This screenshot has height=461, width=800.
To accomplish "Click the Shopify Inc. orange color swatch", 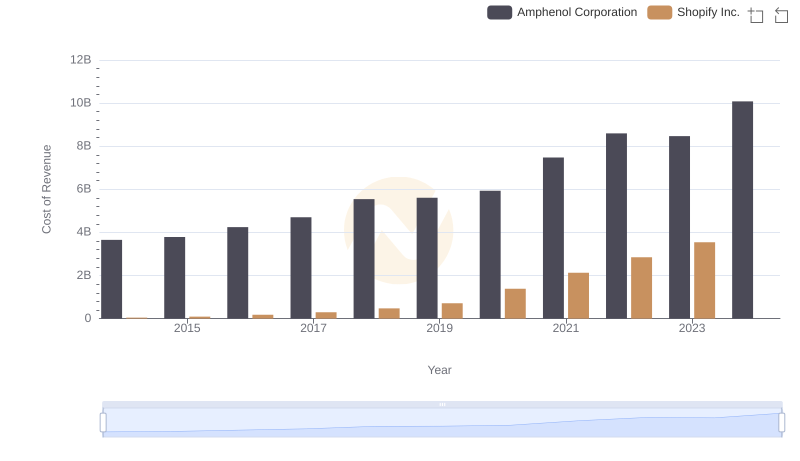I will (x=660, y=12).
